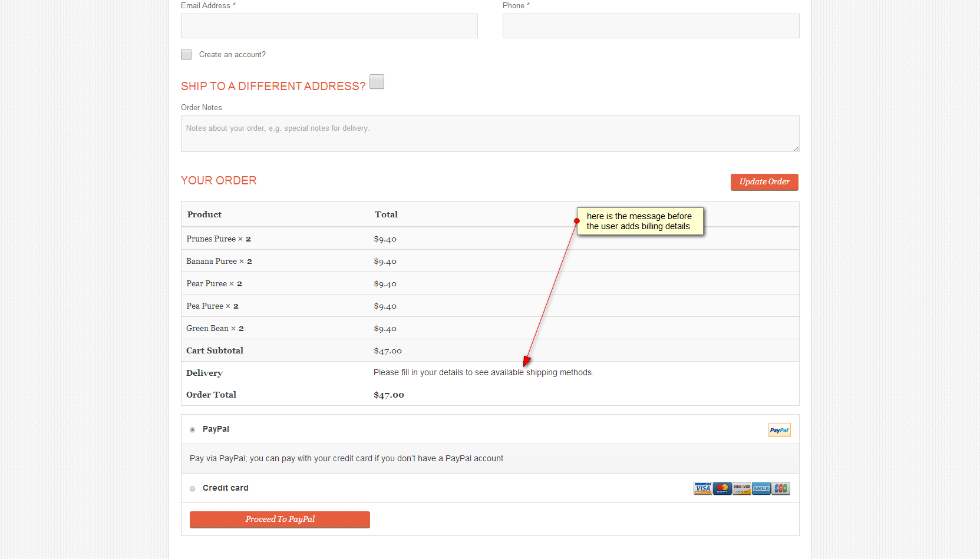
Task: Click into the Phone input field
Action: tap(651, 26)
